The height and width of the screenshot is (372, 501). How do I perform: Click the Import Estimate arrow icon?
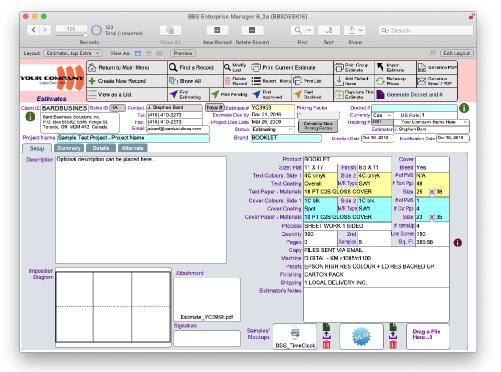[x=380, y=67]
